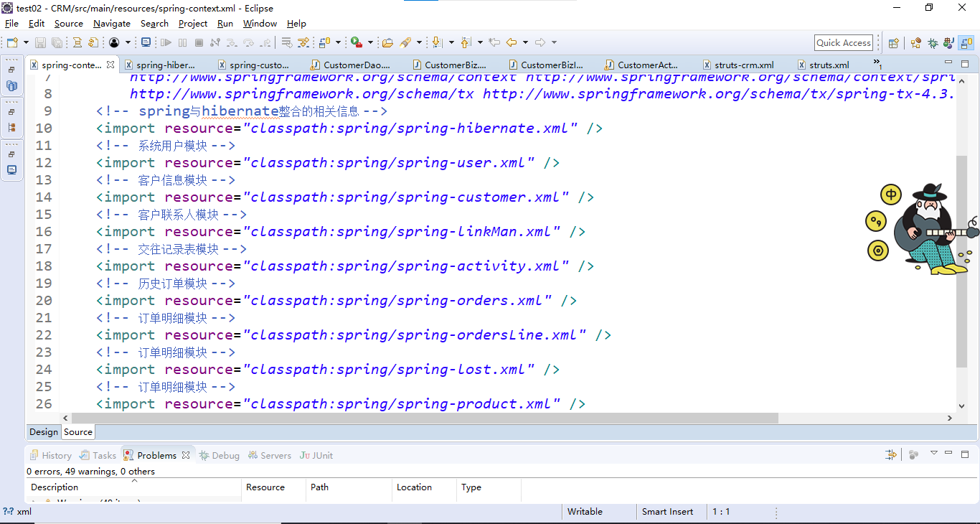Click the New file toolbar icon

(12, 42)
